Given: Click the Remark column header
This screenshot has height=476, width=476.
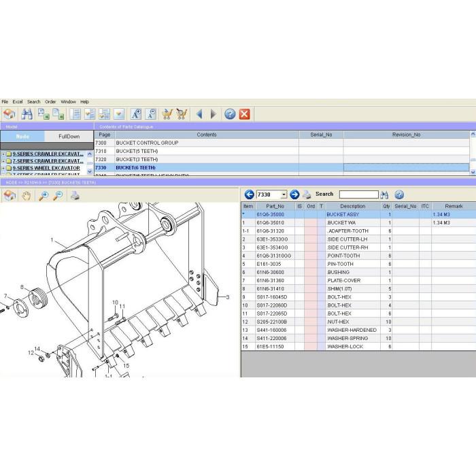Looking at the screenshot, I should tap(454, 206).
